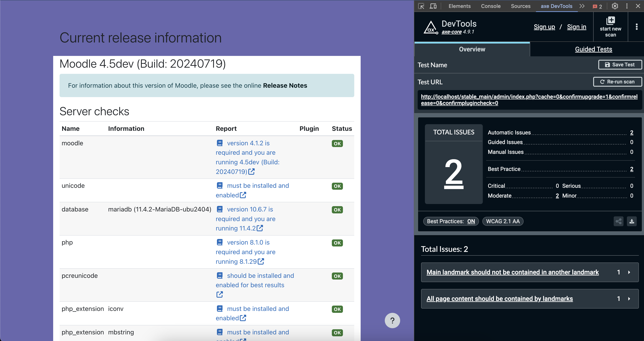Open Main landmark should not be contained issue
The height and width of the screenshot is (341, 644).
[512, 272]
